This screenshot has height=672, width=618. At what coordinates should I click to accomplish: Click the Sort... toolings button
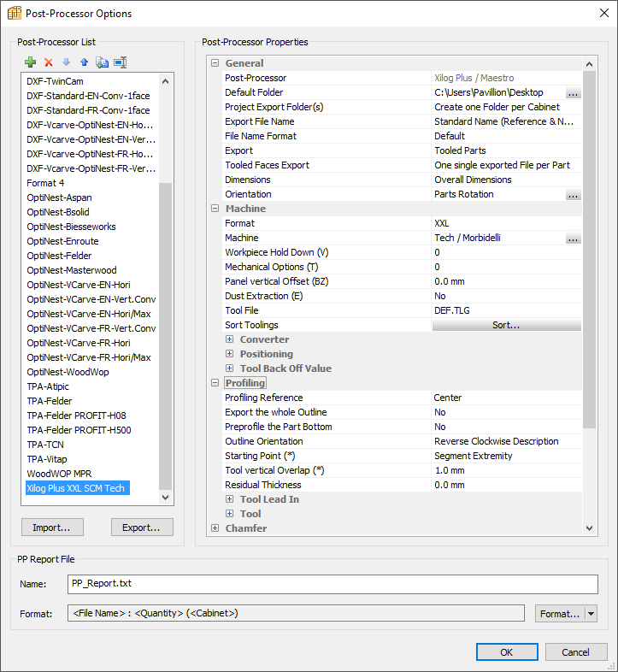click(x=507, y=325)
